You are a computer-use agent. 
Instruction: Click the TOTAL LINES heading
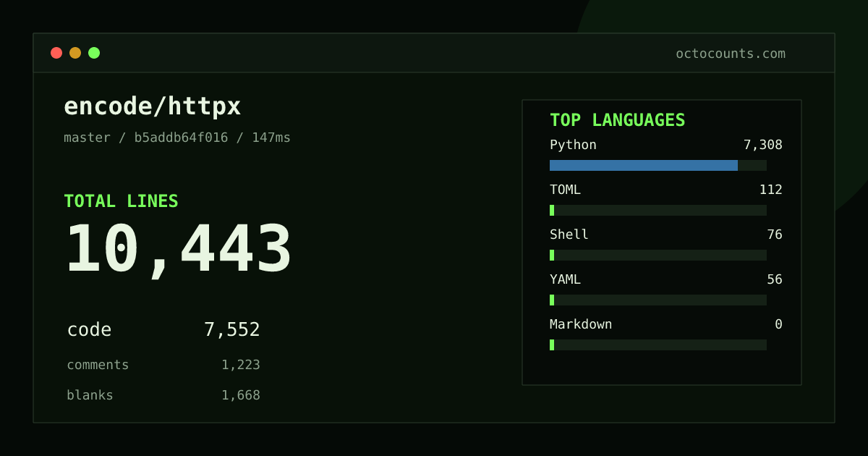[121, 201]
